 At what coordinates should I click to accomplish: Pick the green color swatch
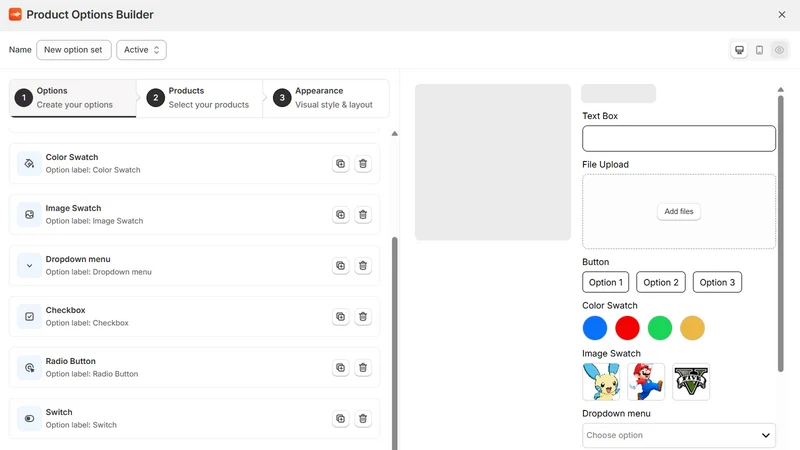(660, 328)
